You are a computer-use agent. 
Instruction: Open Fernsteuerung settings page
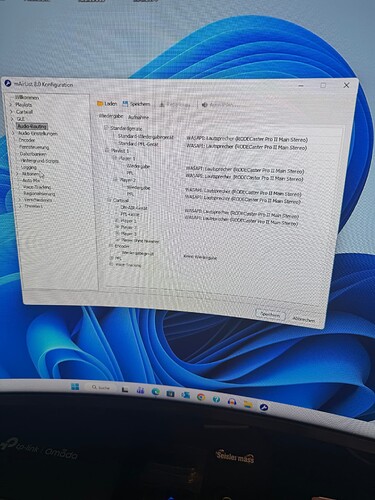tap(34, 147)
